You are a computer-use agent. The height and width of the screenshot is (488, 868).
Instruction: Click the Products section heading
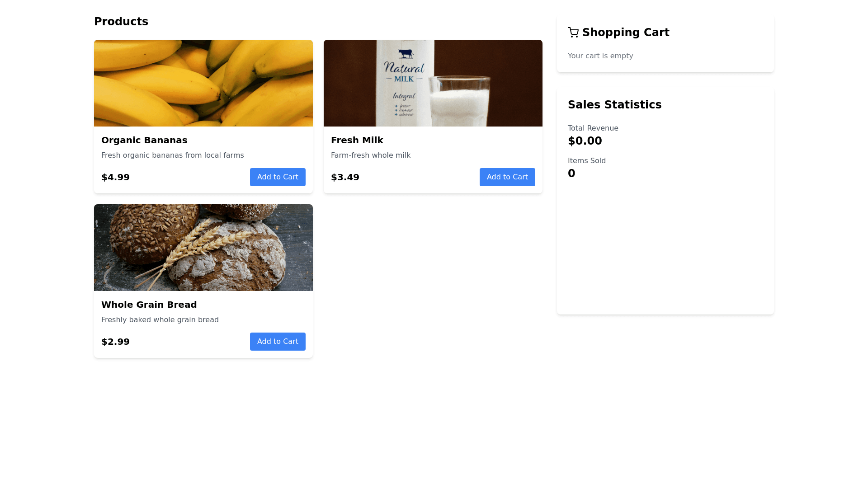pyautogui.click(x=121, y=22)
